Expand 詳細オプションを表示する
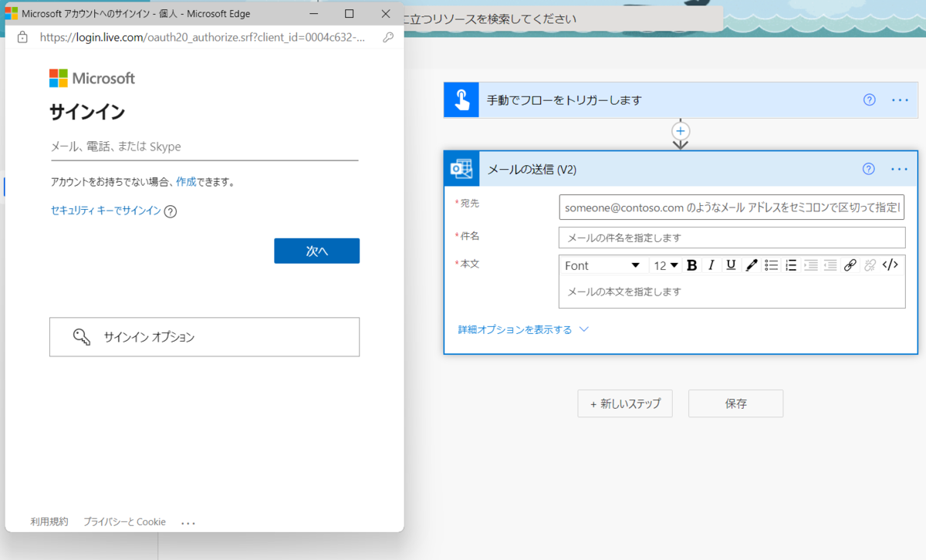The width and height of the screenshot is (926, 560). 523,329
